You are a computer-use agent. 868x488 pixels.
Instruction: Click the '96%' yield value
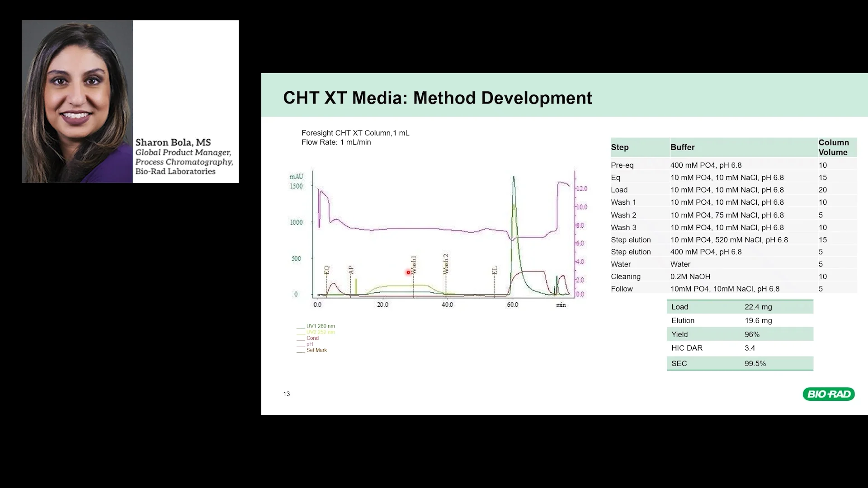(752, 334)
